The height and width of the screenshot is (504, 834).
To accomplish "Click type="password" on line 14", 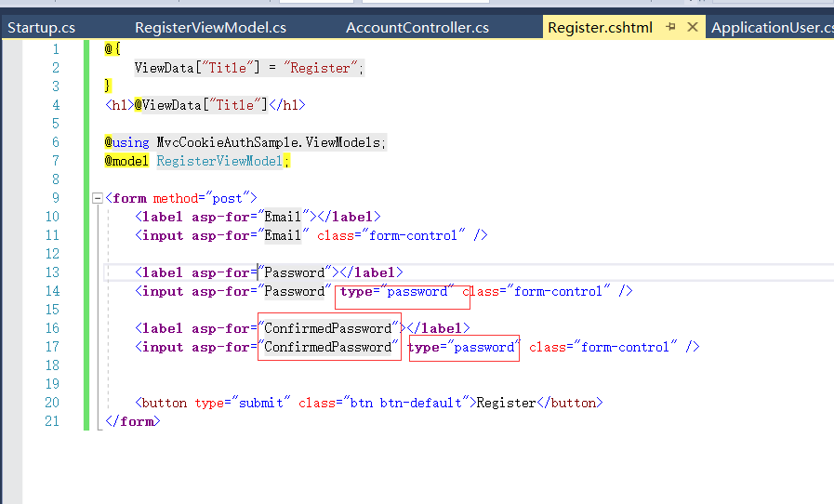I will [x=397, y=292].
